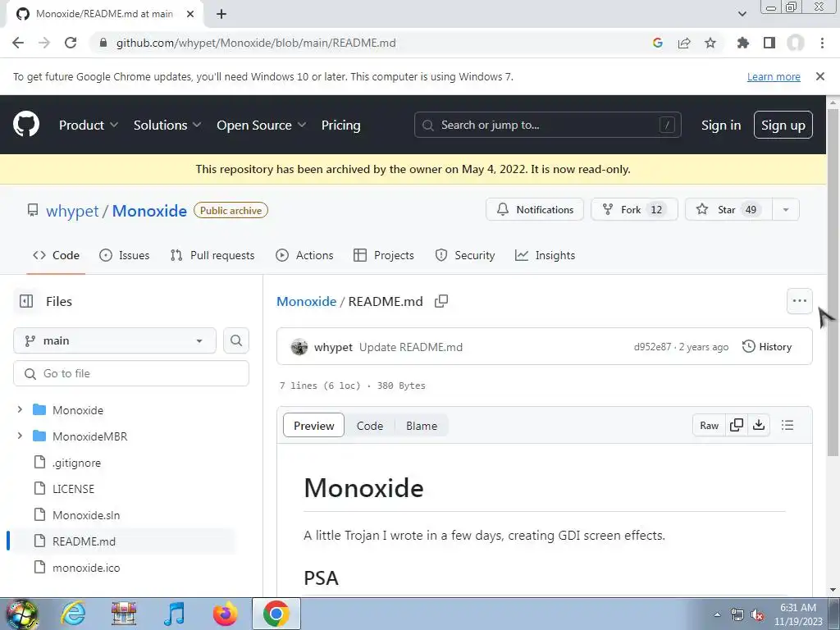The width and height of the screenshot is (840, 630).
Task: Expand the Monoxide folder
Action: coord(20,410)
